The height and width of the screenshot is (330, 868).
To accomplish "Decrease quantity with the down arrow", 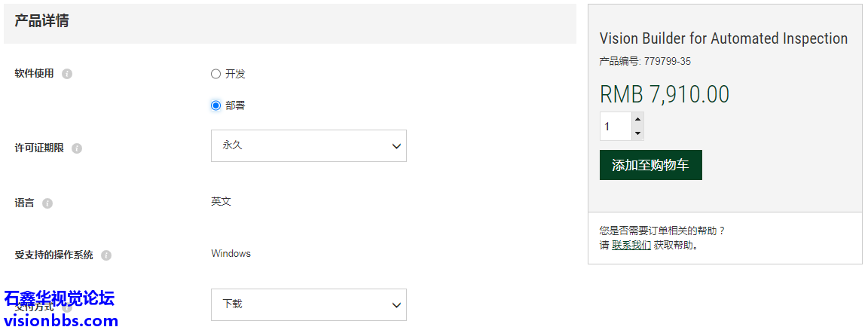I will [637, 133].
